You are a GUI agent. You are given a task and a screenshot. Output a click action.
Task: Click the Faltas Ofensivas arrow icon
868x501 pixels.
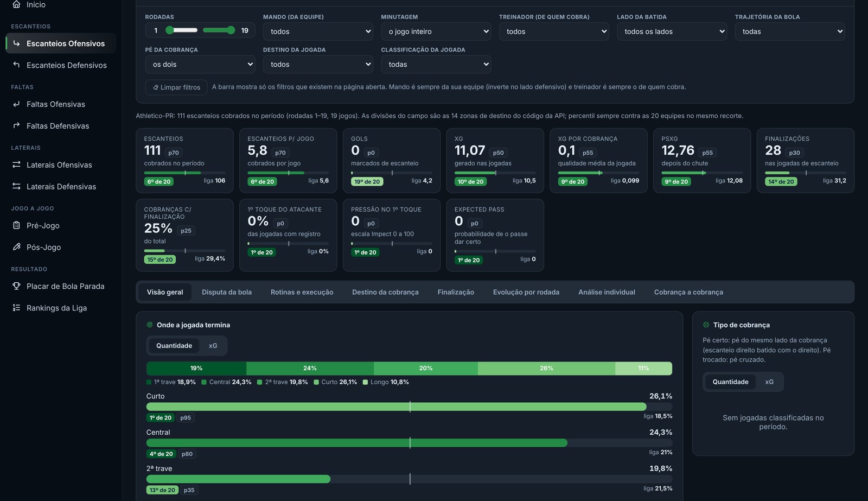pyautogui.click(x=16, y=104)
